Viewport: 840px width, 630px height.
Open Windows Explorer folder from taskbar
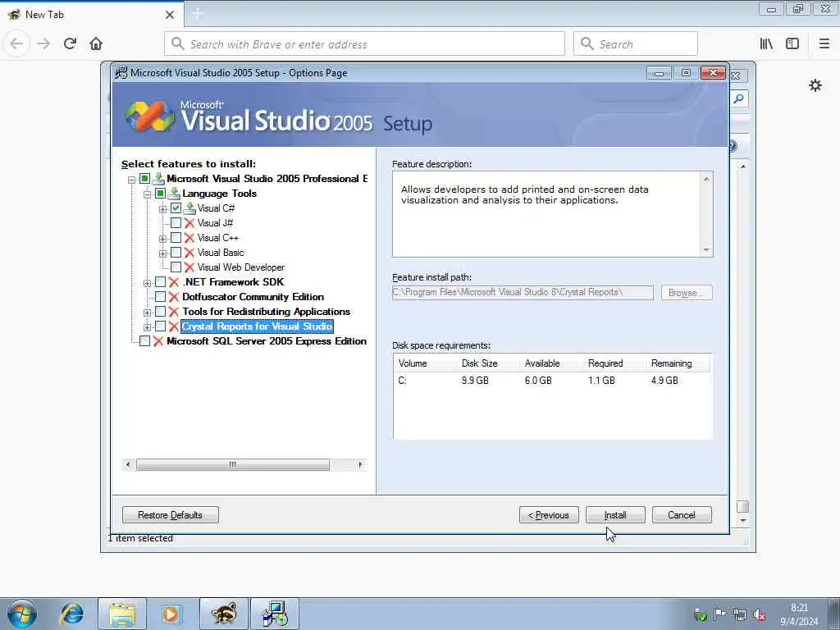click(122, 614)
